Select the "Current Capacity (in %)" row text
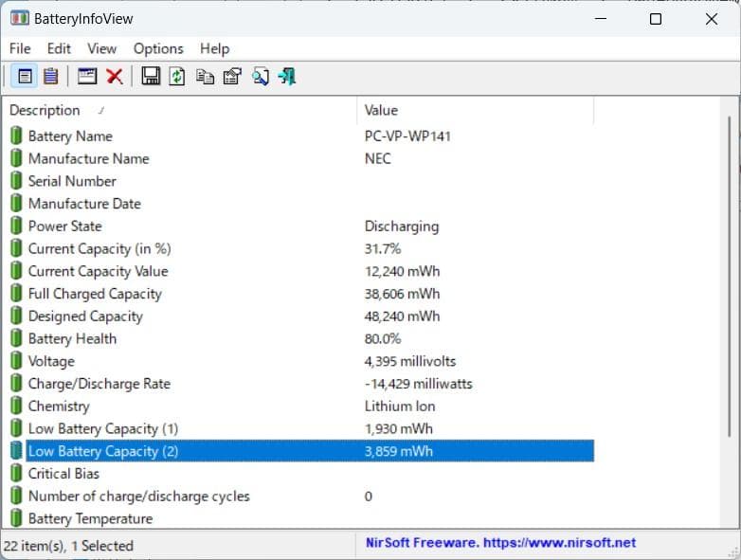741x560 pixels. [x=99, y=249]
